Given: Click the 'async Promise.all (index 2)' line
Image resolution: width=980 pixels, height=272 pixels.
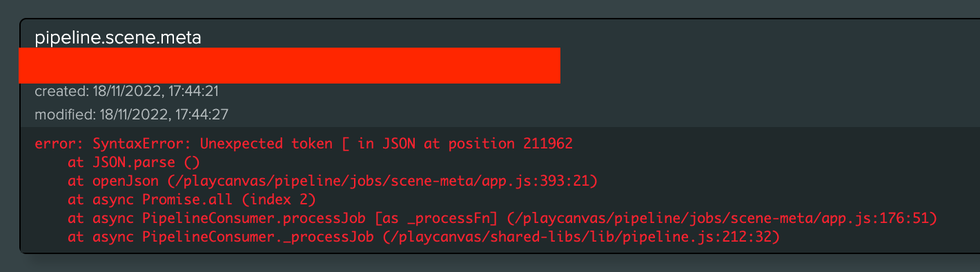Looking at the screenshot, I should pos(192,200).
